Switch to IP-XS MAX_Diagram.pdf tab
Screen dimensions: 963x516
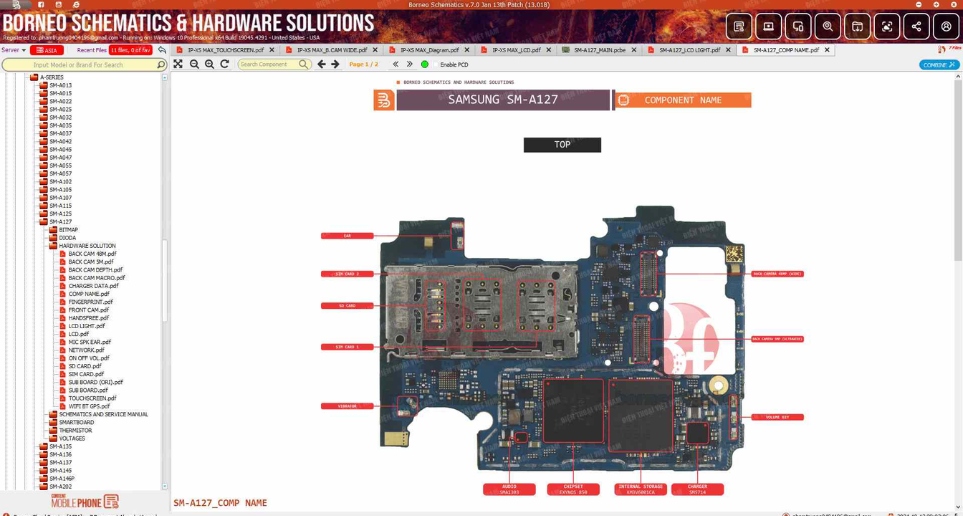click(429, 50)
